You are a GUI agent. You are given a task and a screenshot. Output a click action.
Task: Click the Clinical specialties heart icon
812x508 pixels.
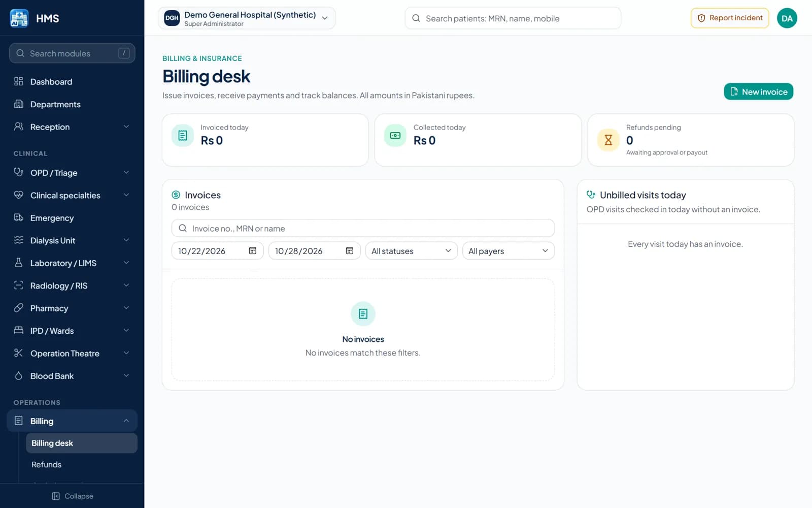click(19, 195)
